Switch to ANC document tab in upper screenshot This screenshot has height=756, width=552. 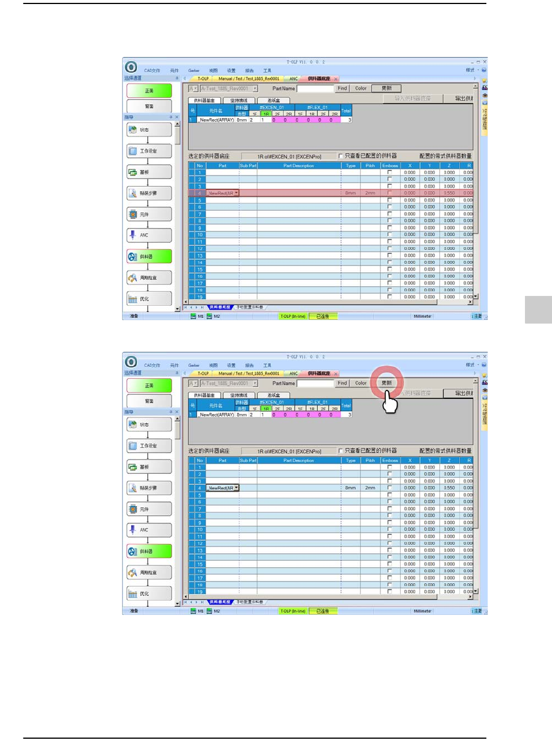point(294,78)
